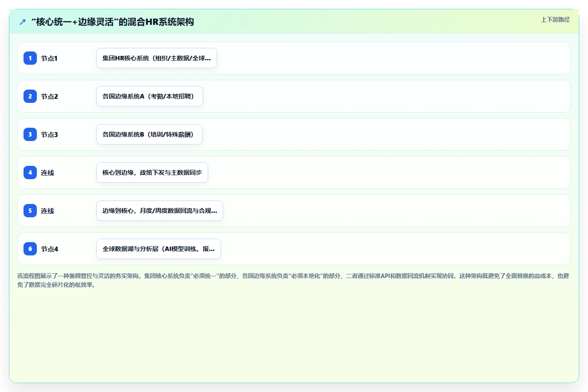Open the 集团HR核心系统 node chip
Viewport: 588px width, 392px height.
point(157,58)
